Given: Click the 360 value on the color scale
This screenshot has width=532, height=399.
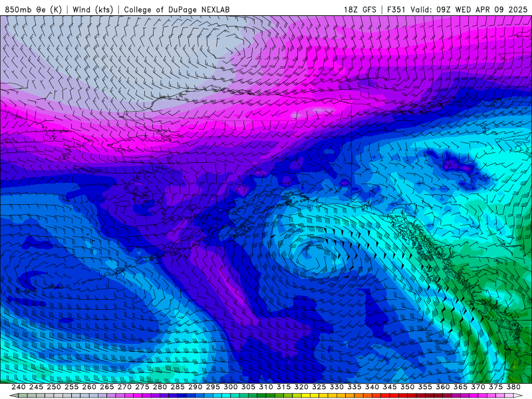Looking at the screenshot, I should (x=443, y=387).
